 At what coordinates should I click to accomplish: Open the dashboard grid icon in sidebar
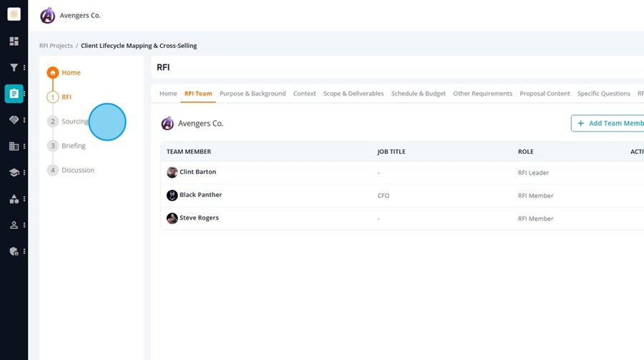point(14,41)
